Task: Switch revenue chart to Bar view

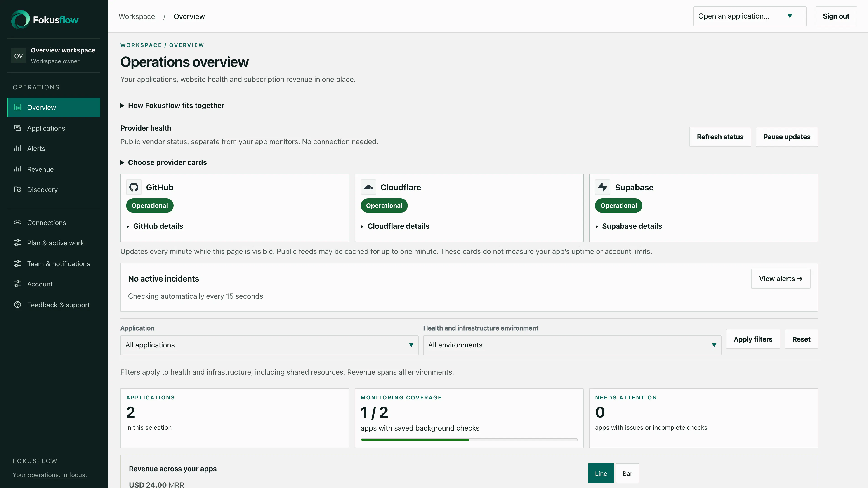Action: pos(627,473)
